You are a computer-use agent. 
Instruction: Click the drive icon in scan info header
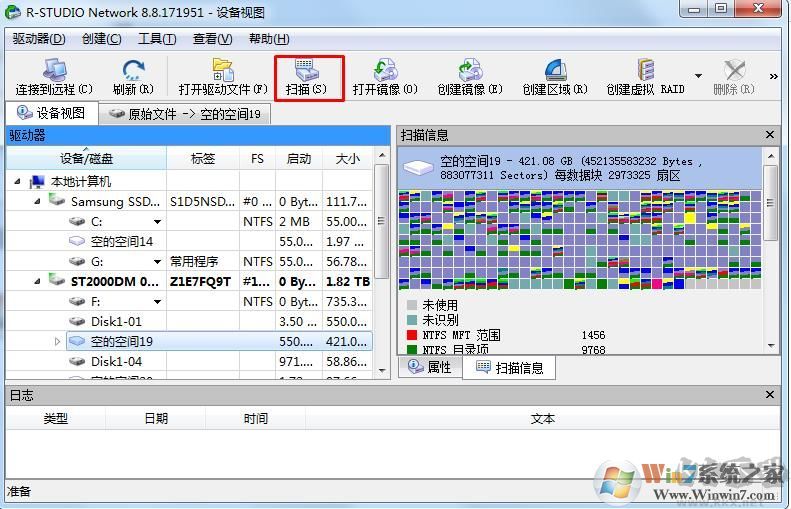(418, 167)
